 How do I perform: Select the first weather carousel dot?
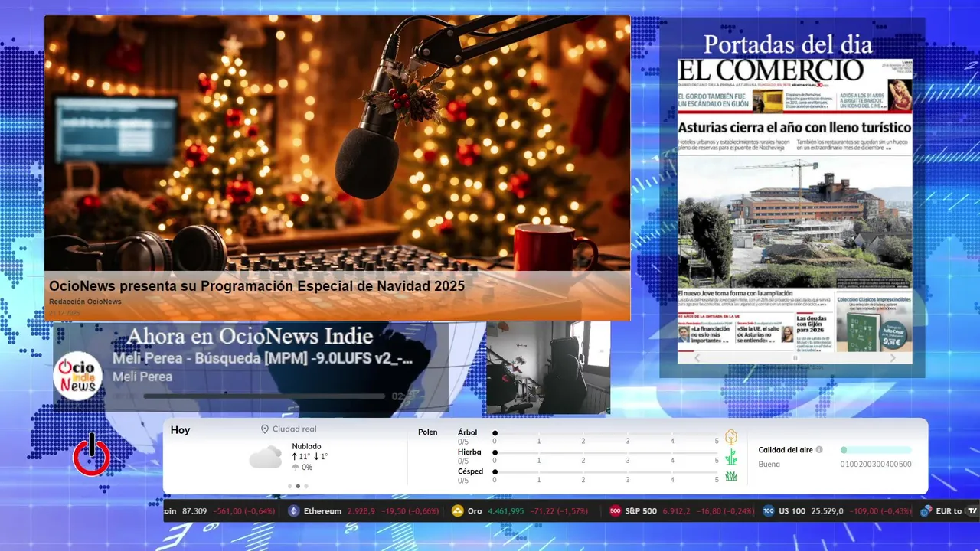(289, 486)
